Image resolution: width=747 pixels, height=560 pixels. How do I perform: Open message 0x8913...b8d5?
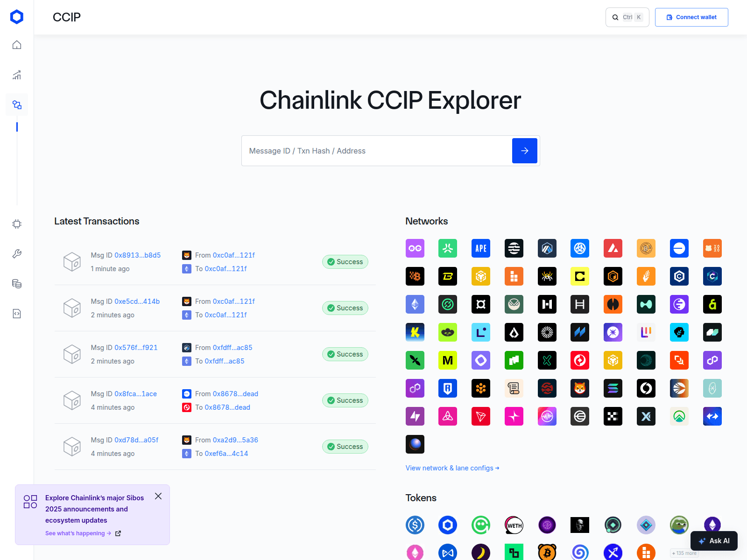(137, 255)
